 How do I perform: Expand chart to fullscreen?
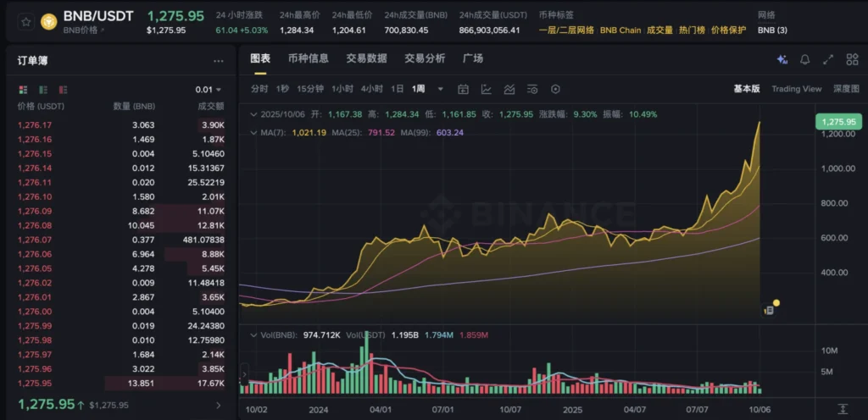828,59
